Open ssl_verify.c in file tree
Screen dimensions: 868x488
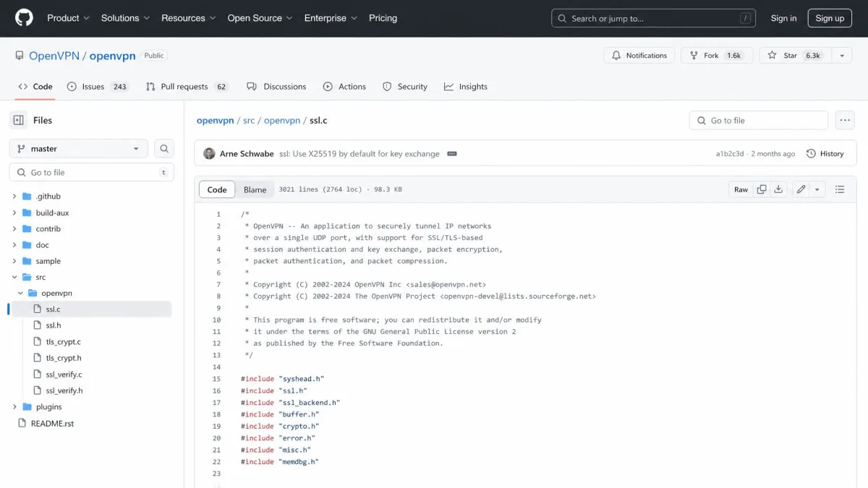click(64, 374)
